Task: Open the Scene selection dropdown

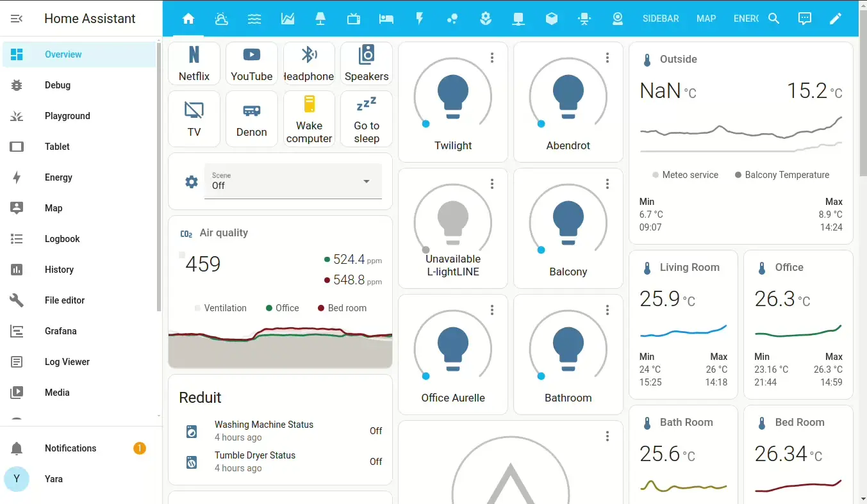Action: click(366, 181)
